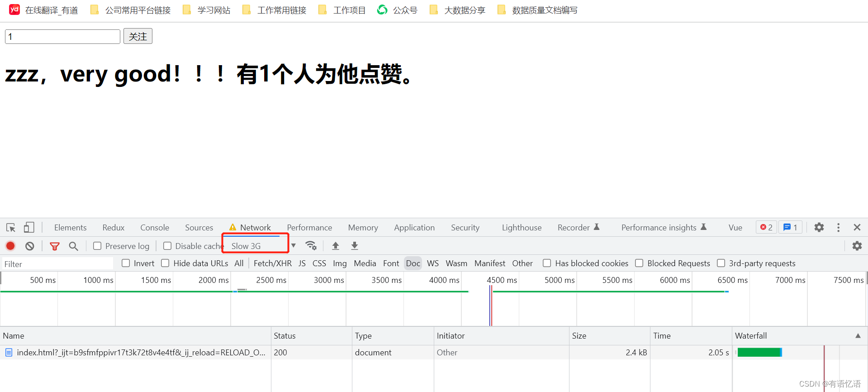Filter requests by JS
Screen dimensions: 868x392
(302, 263)
